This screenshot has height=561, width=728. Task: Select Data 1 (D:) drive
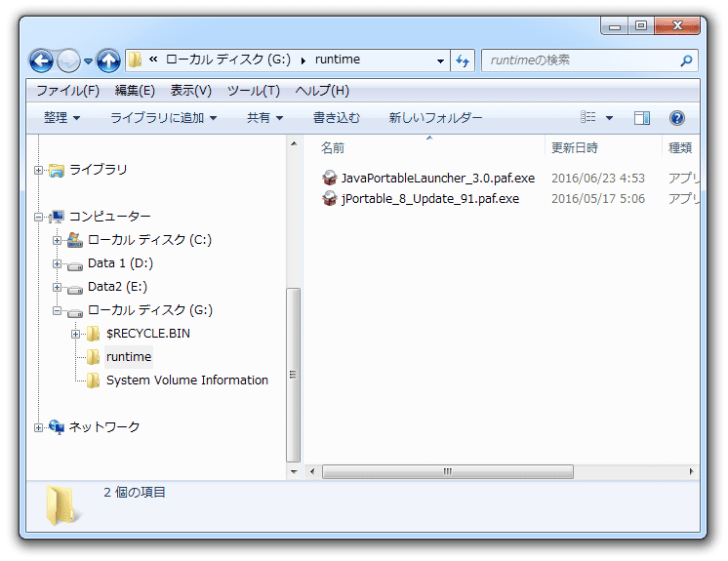[121, 263]
